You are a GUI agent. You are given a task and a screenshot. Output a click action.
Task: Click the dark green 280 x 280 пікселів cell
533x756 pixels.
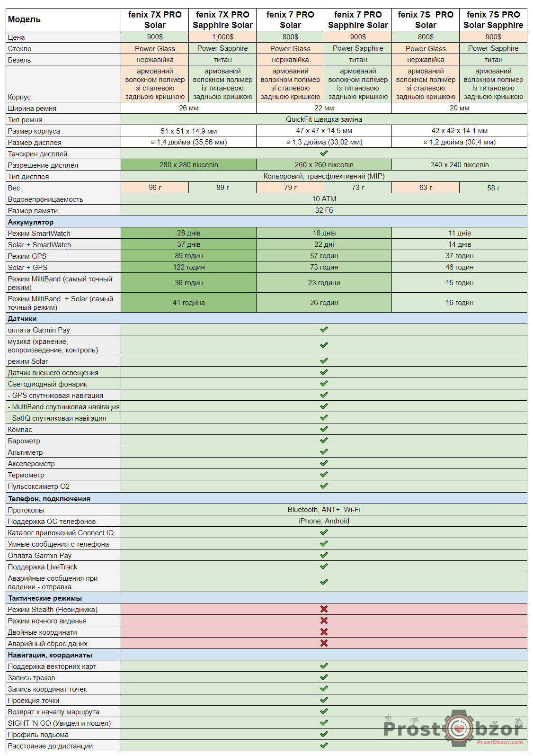coord(188,165)
